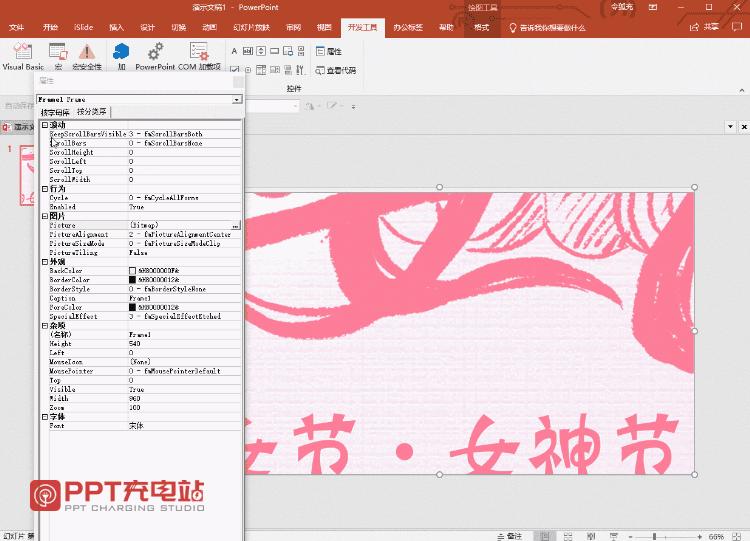Open the iSlide ribbon tab
This screenshot has height=541, width=750.
(83, 27)
